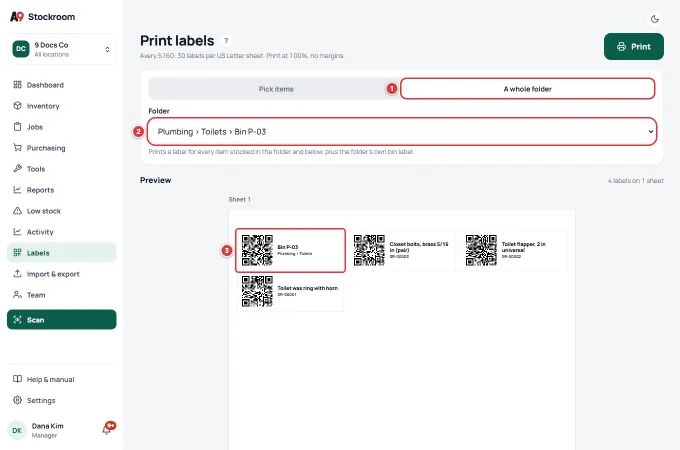Viewport: 680px width, 450px height.
Task: Select the A whole folder tab
Action: (x=527, y=89)
